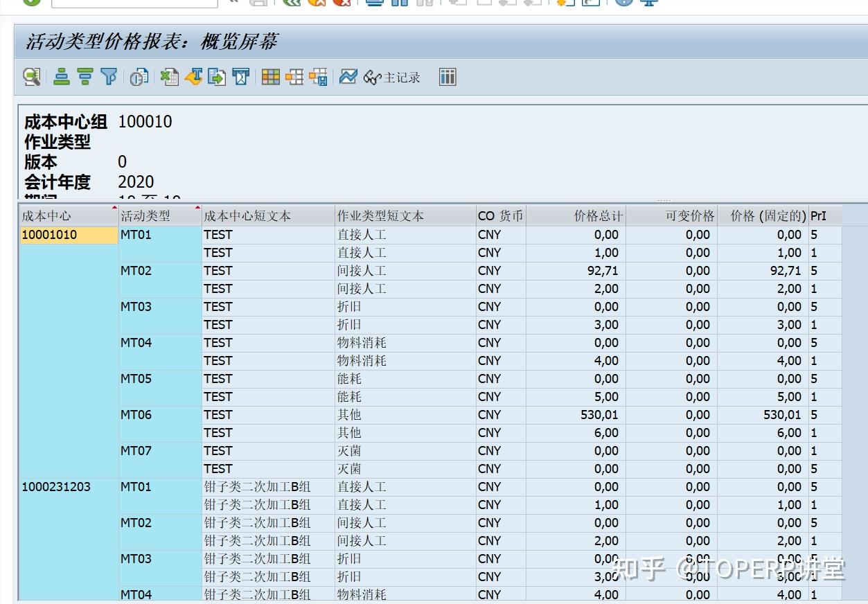Screen dimensions: 868x604
Task: Choose a report layout with the grid icon
Action: tap(272, 77)
